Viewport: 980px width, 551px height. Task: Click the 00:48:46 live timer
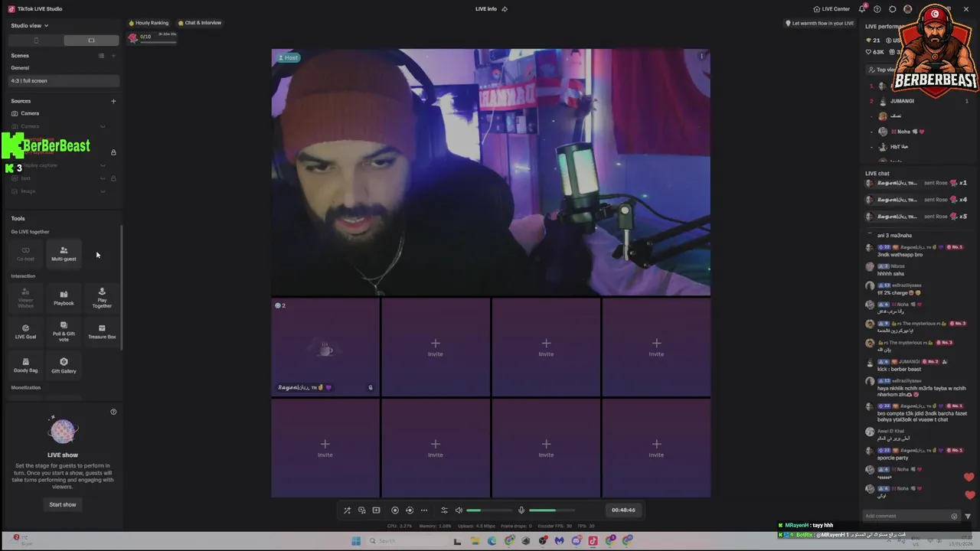click(x=623, y=510)
